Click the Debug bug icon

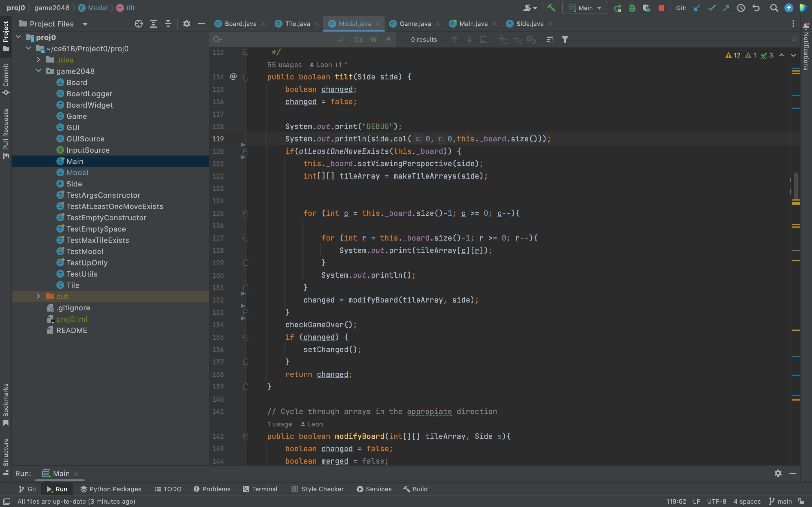coord(632,8)
